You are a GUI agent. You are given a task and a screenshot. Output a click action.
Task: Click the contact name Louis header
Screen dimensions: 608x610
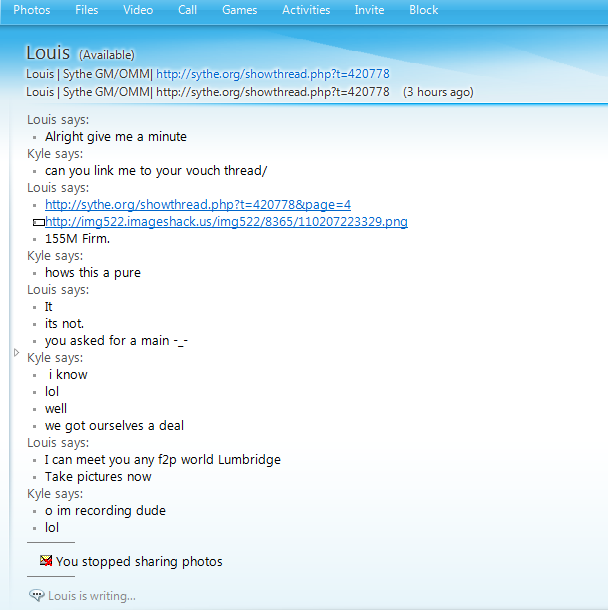point(48,53)
